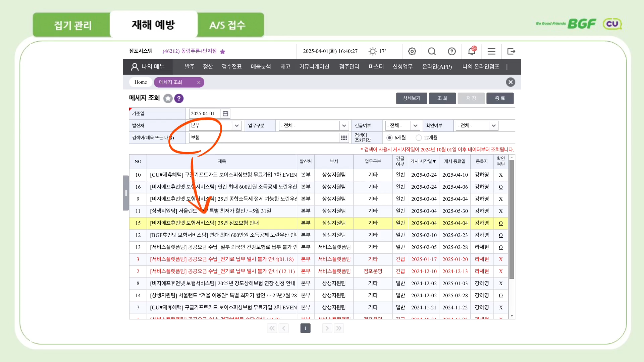
Task: Open the settings gear icon
Action: [x=412, y=51]
